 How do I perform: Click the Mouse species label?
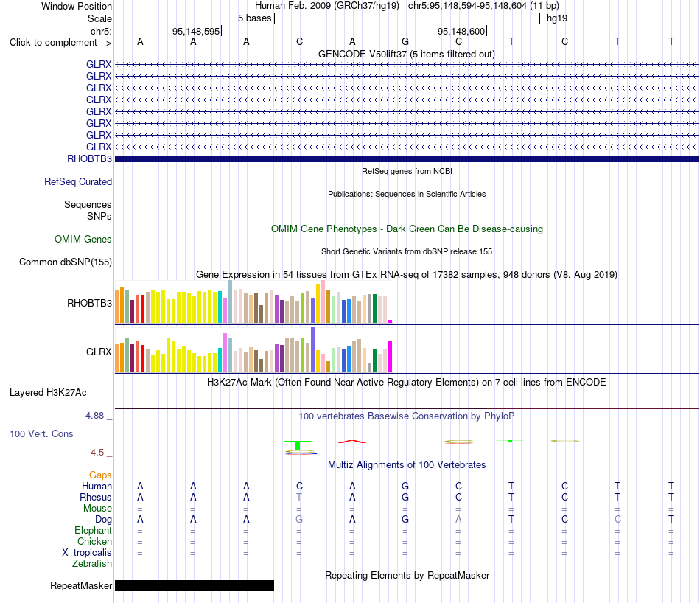coord(97,509)
